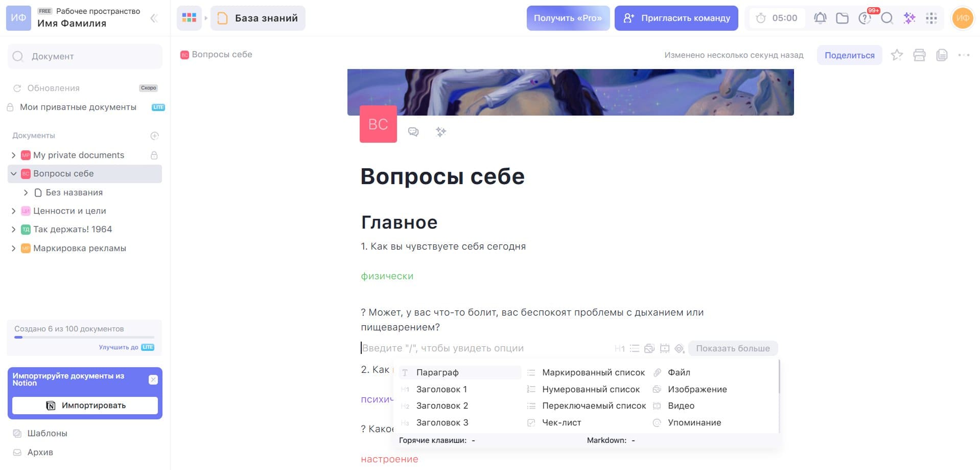Click the Импортировать button
980x470 pixels.
pyautogui.click(x=85, y=406)
